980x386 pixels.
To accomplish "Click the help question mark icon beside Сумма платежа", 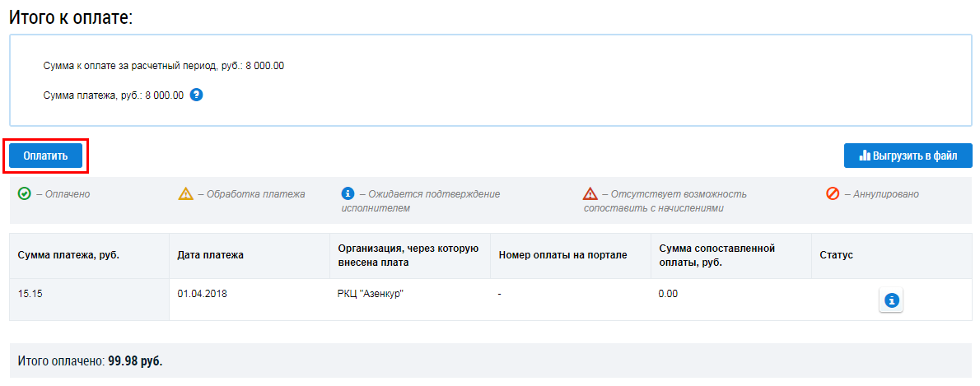I will pyautogui.click(x=196, y=95).
